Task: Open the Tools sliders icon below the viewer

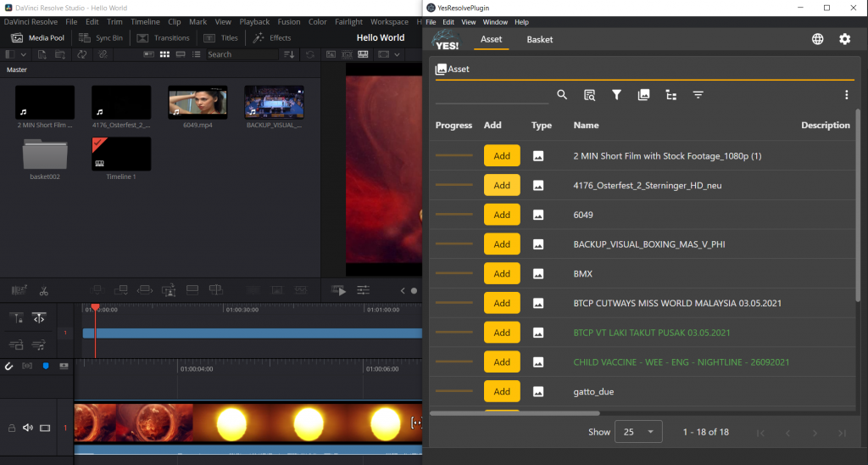Action: tap(363, 290)
